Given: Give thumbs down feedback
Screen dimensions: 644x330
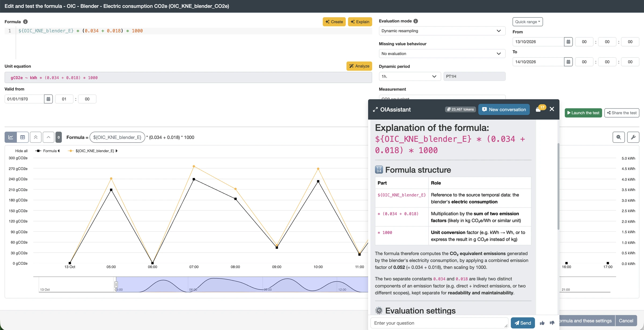Looking at the screenshot, I should click(552, 323).
